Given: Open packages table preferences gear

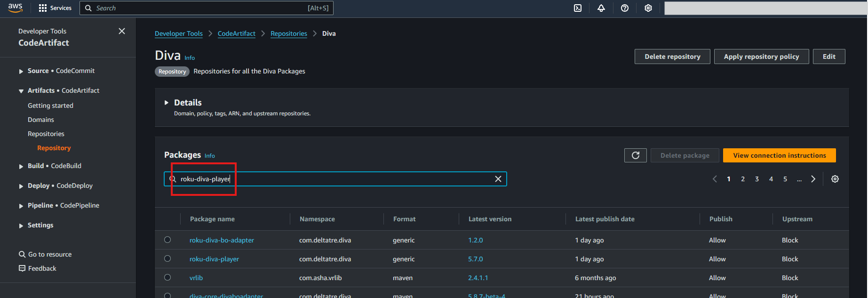Looking at the screenshot, I should click(835, 179).
